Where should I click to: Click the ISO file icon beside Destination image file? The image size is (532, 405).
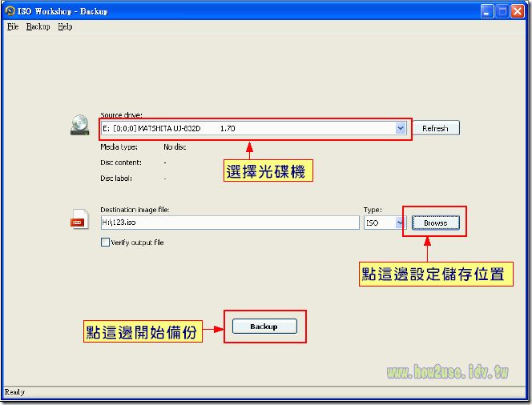[x=79, y=219]
